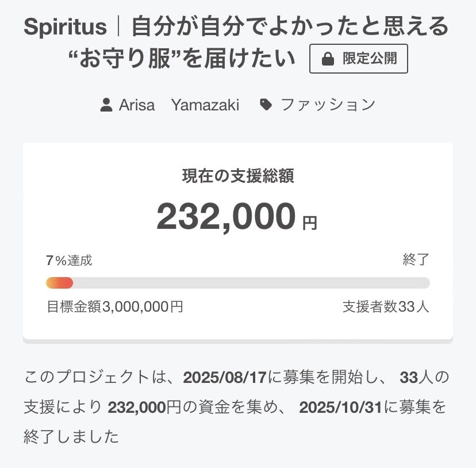Click the 7%達成 progress label
The height and width of the screenshot is (468, 476).
(x=69, y=260)
